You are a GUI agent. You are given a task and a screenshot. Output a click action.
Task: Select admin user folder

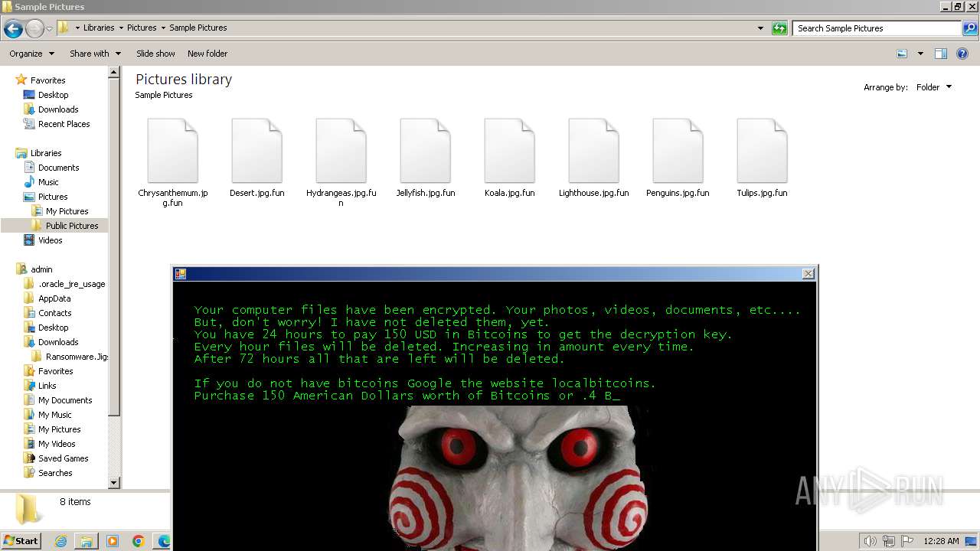click(41, 269)
